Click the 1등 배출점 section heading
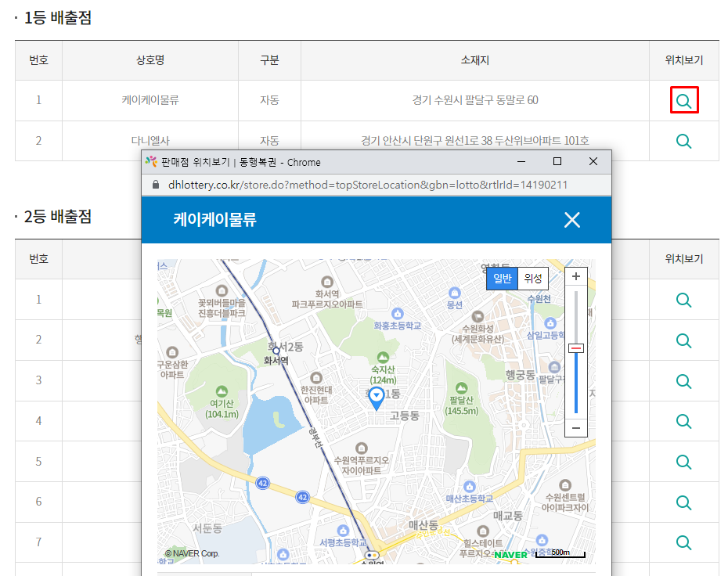728x576 pixels. (58, 18)
